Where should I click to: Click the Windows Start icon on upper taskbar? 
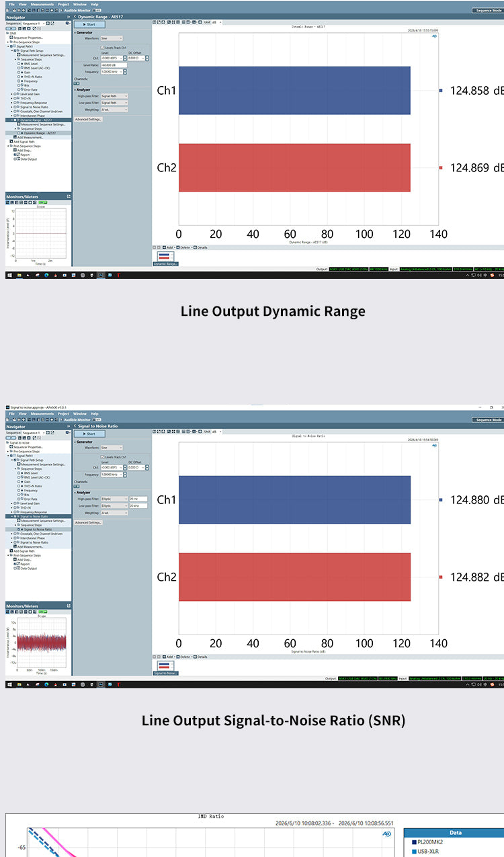tap(9, 275)
